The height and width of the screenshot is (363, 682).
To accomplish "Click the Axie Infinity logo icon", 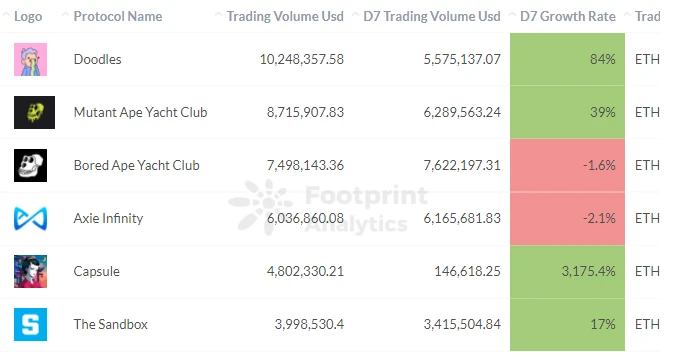I will click(30, 219).
